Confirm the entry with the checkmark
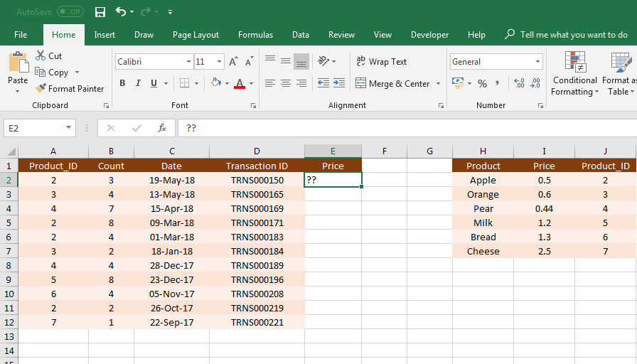 point(136,129)
